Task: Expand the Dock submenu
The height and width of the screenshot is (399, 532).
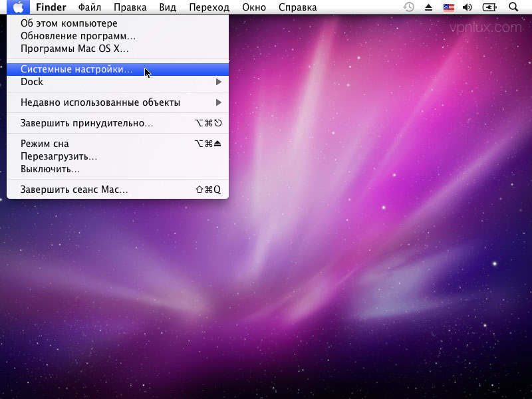Action: (x=118, y=82)
